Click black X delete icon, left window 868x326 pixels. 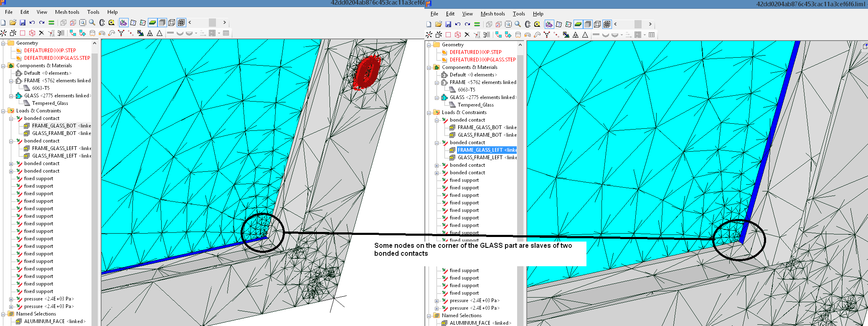[41, 33]
